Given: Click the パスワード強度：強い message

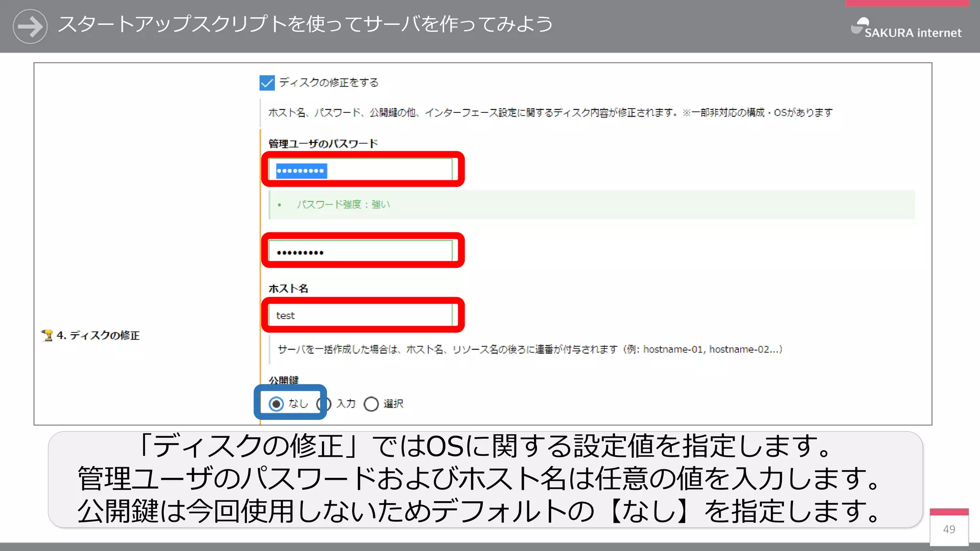Looking at the screenshot, I should point(343,205).
